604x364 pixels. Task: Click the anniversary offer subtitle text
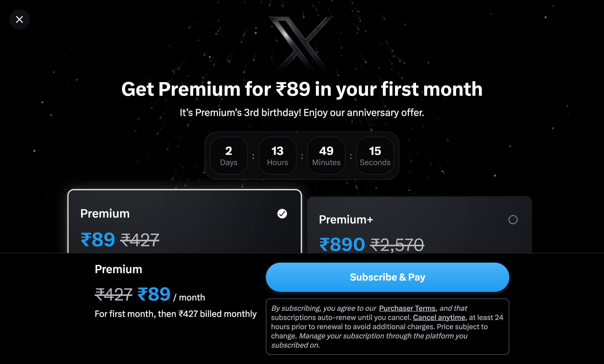[302, 113]
